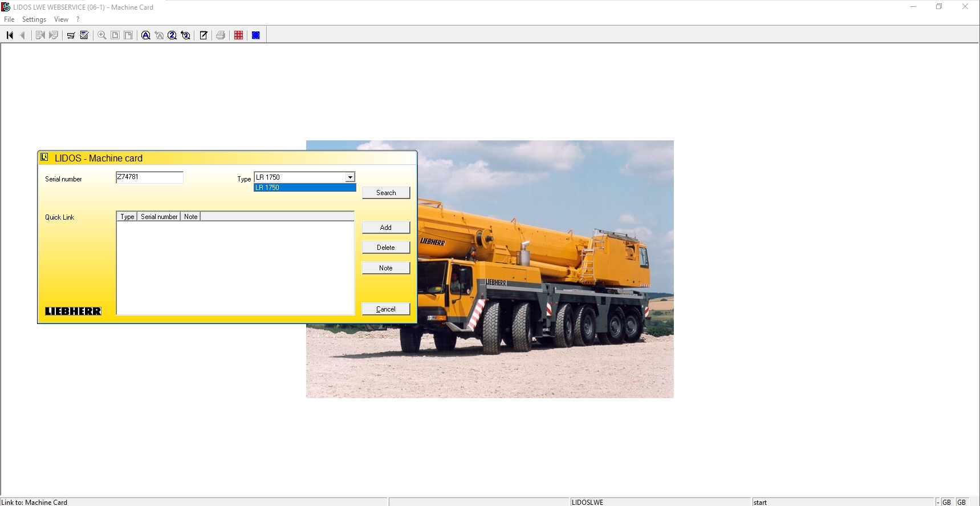The height and width of the screenshot is (506, 980).
Task: Click the previous page arrow icon
Action: [23, 35]
